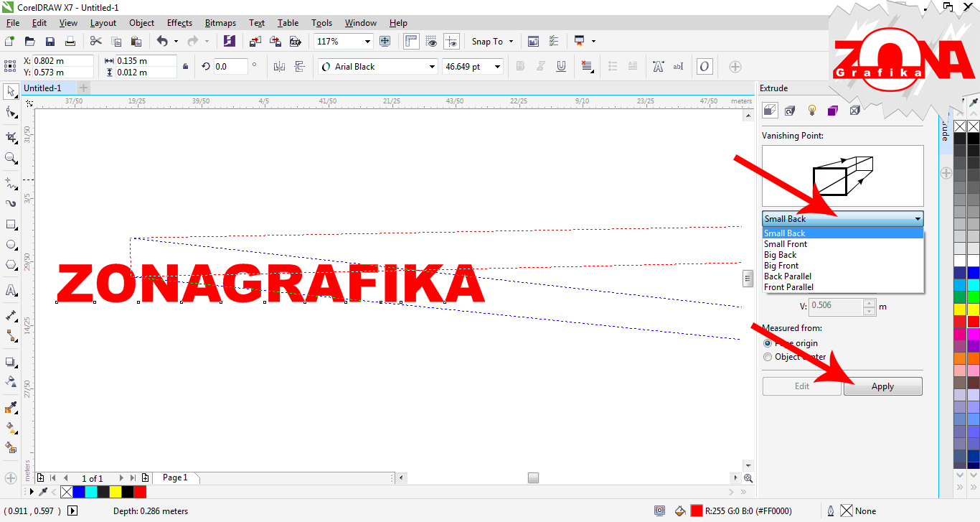
Task: Click the Apply button in the Extrude docker
Action: (x=882, y=386)
